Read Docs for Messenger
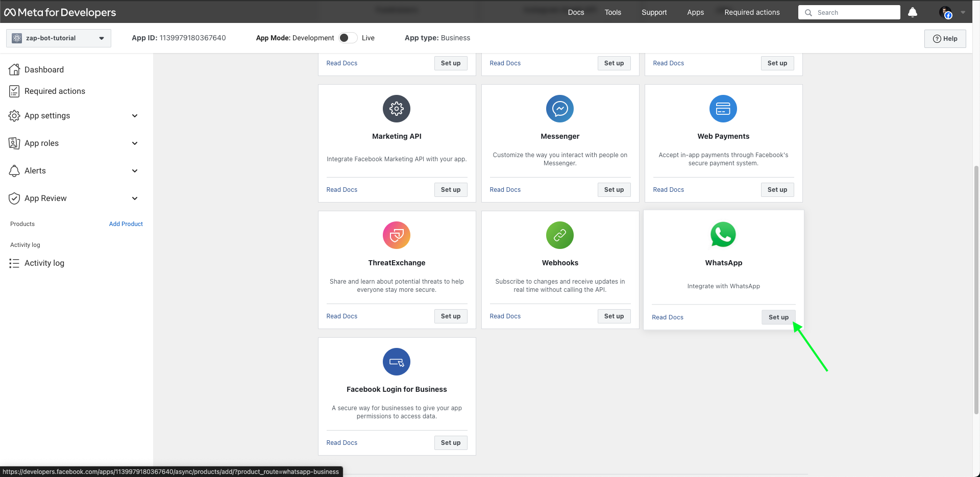The width and height of the screenshot is (980, 477). [x=505, y=190]
